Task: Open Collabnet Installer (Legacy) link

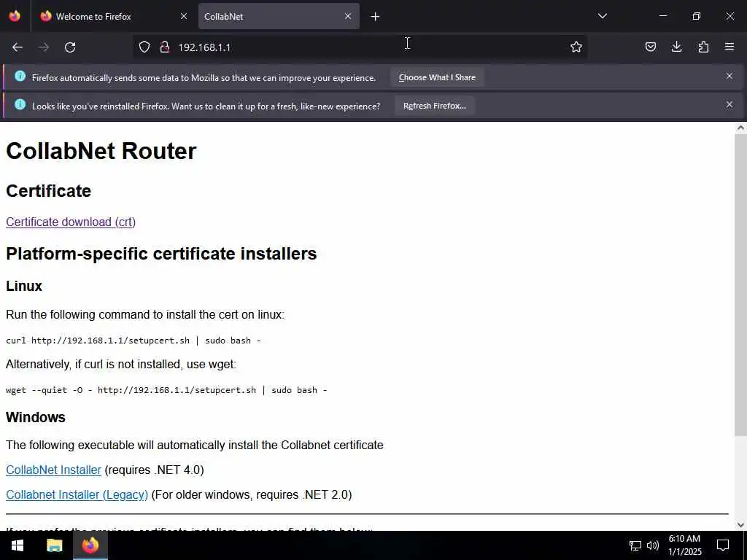Action: [77, 494]
